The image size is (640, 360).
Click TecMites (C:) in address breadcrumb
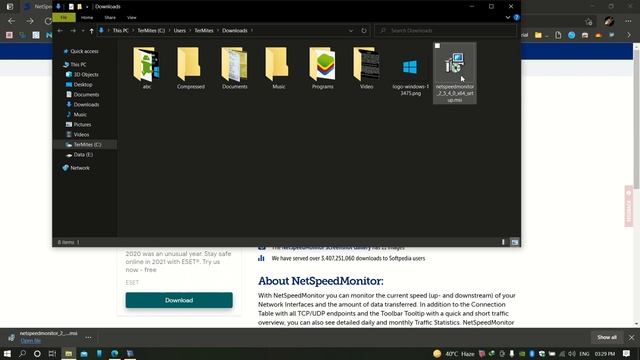(151, 31)
